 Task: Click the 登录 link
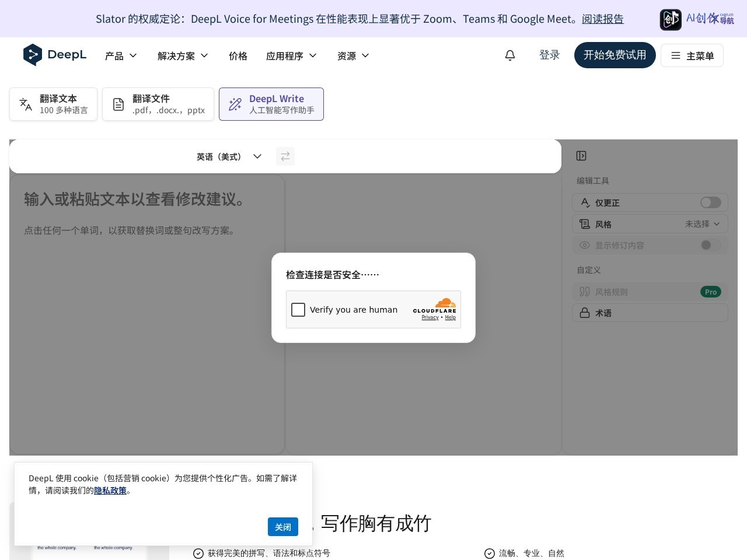point(550,55)
